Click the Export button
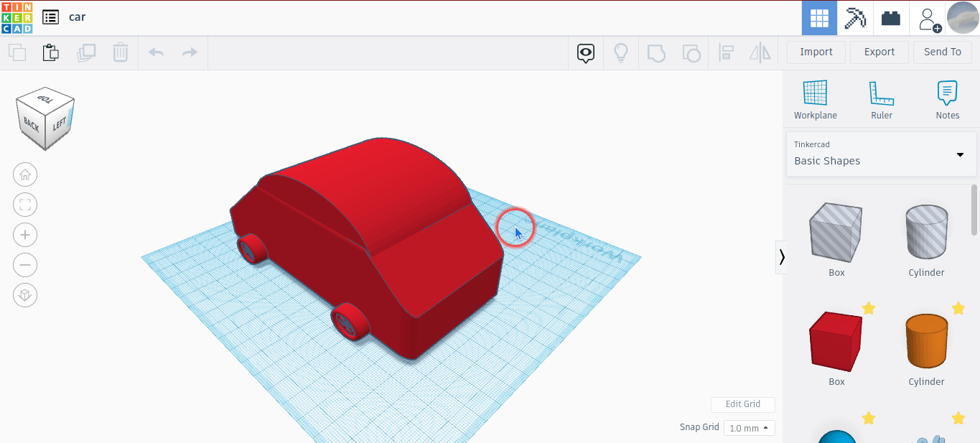 [x=879, y=52]
